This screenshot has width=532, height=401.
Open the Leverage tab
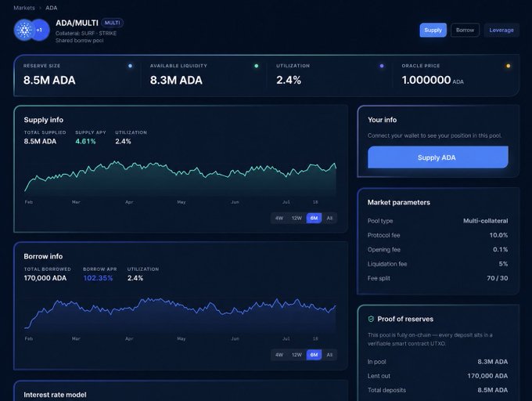501,30
